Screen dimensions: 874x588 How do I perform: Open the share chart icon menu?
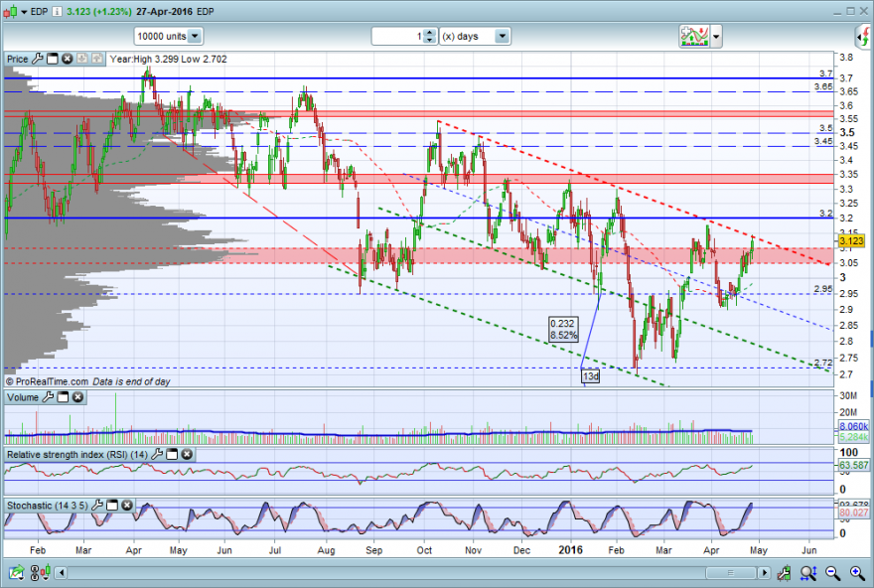point(16,572)
